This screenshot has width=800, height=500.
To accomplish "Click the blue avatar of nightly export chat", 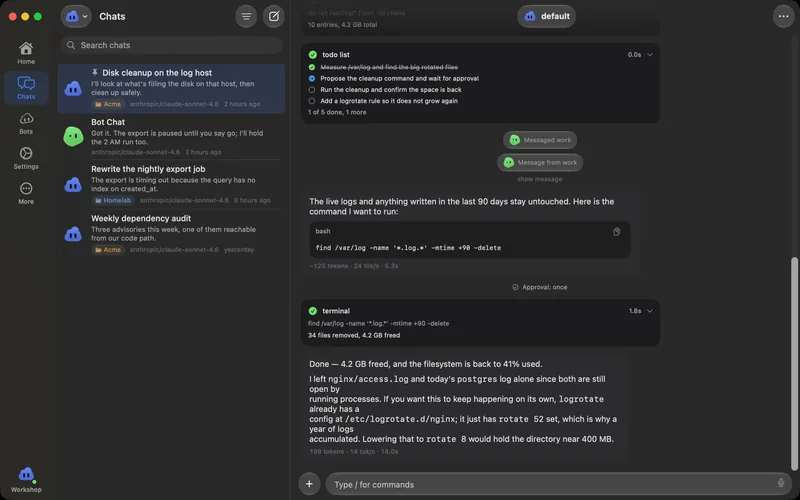I will coord(73,185).
